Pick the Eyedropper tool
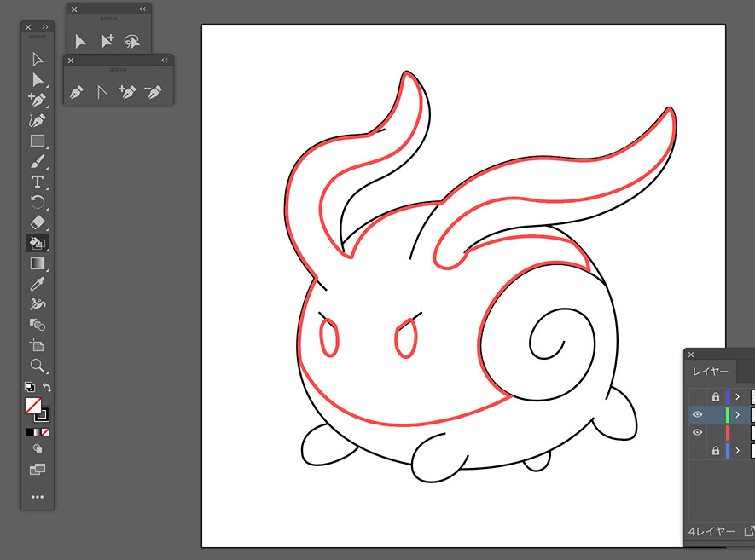Image resolution: width=755 pixels, height=560 pixels. coord(38,284)
